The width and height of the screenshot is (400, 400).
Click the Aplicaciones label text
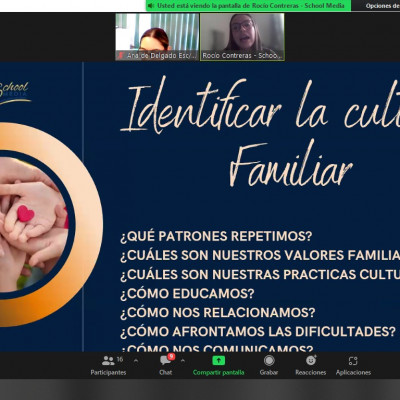[353, 372]
